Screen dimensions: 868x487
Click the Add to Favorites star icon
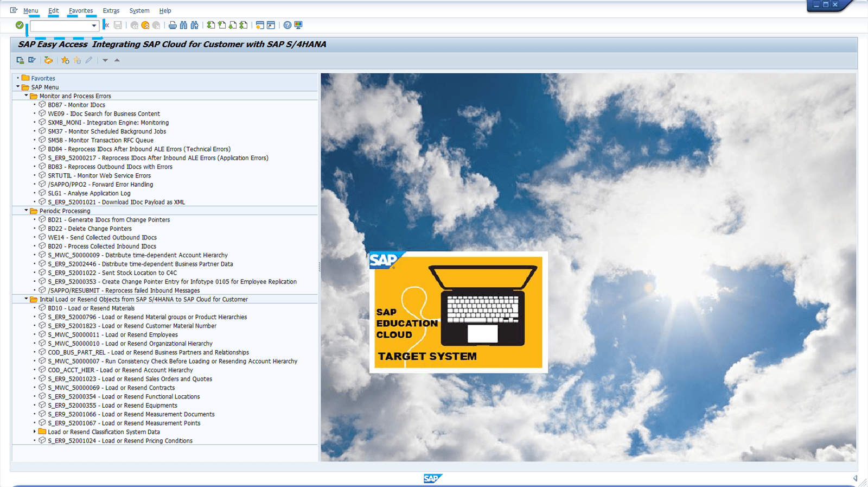tap(65, 60)
